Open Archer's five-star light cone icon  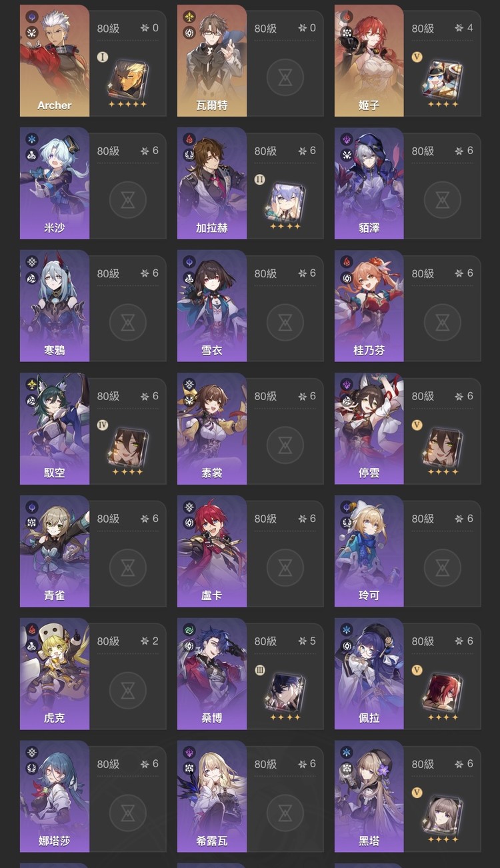click(x=127, y=79)
